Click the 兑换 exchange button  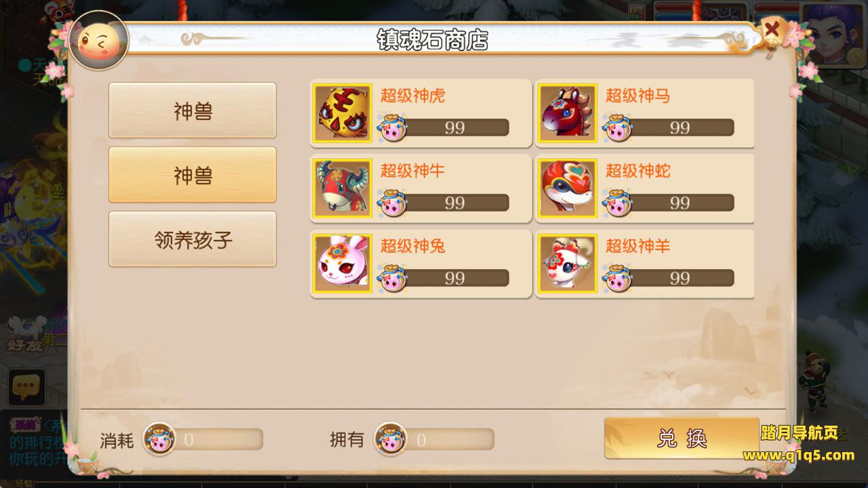682,438
